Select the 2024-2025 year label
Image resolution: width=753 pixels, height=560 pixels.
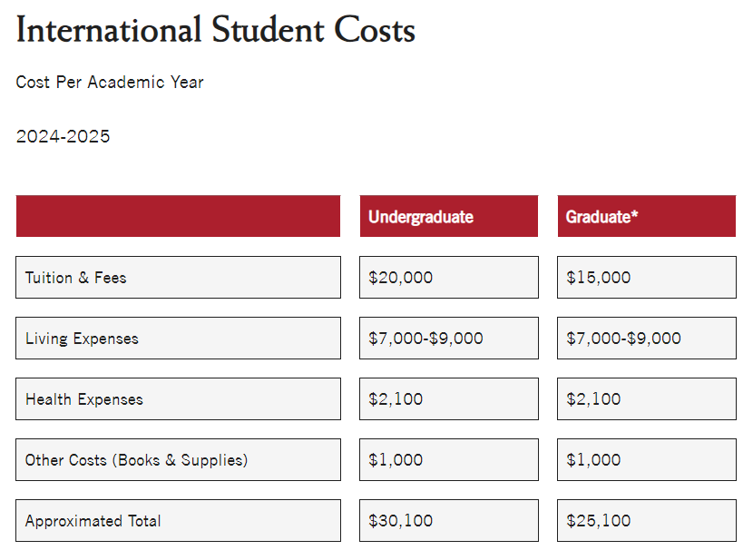click(x=63, y=137)
